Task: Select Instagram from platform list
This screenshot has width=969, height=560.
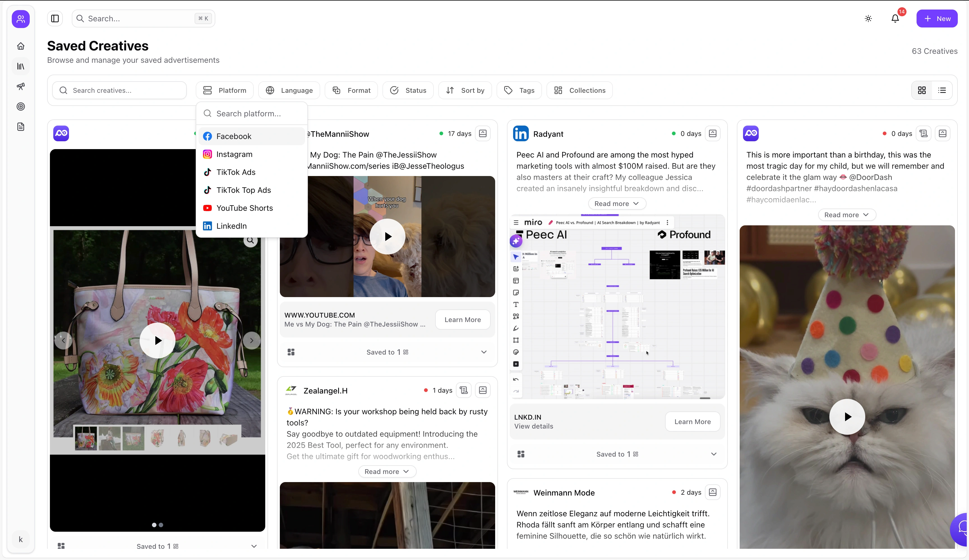Action: [x=234, y=154]
